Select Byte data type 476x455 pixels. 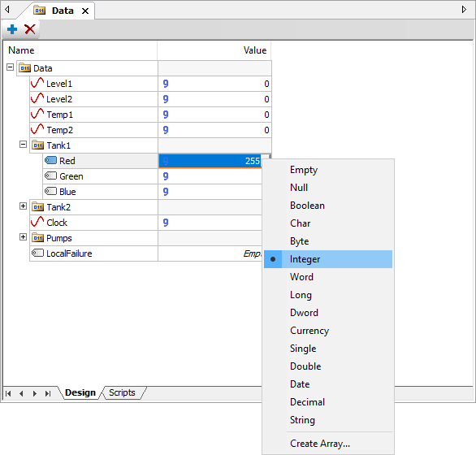point(328,241)
